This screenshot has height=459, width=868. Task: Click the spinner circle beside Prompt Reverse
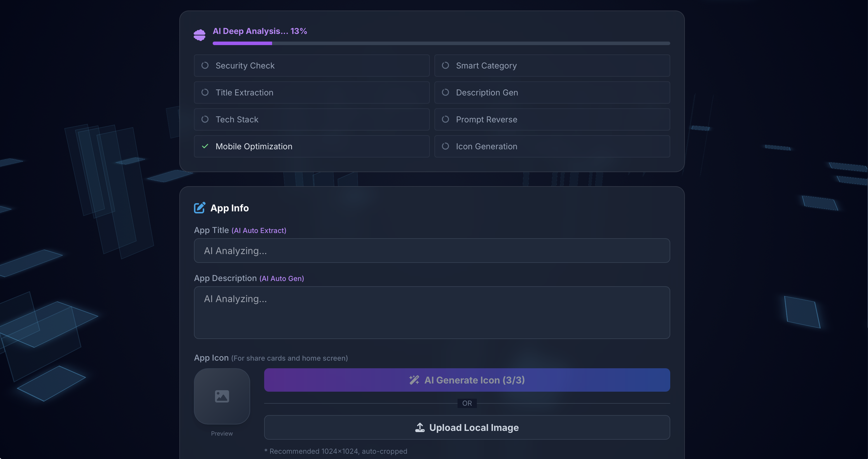pos(445,119)
